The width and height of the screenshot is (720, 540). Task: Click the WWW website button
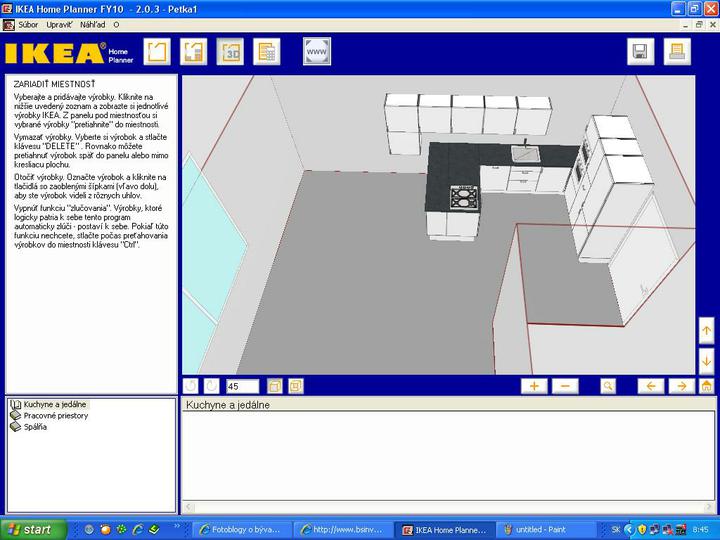(316, 51)
